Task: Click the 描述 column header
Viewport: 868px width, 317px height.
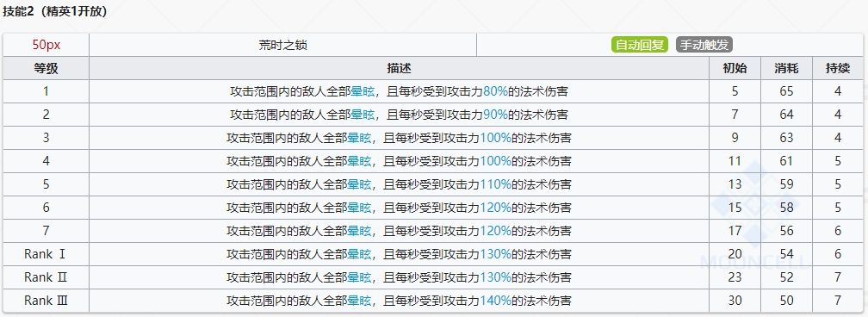Action: 400,68
